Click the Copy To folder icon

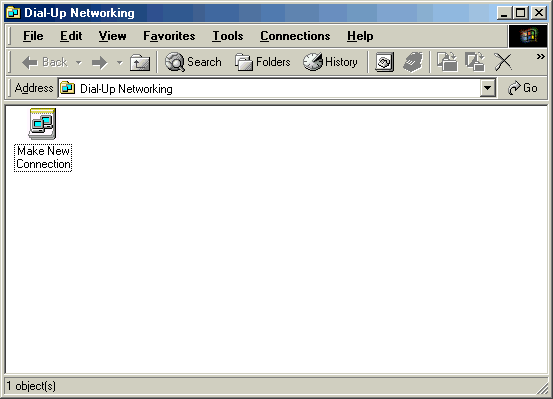[x=475, y=62]
